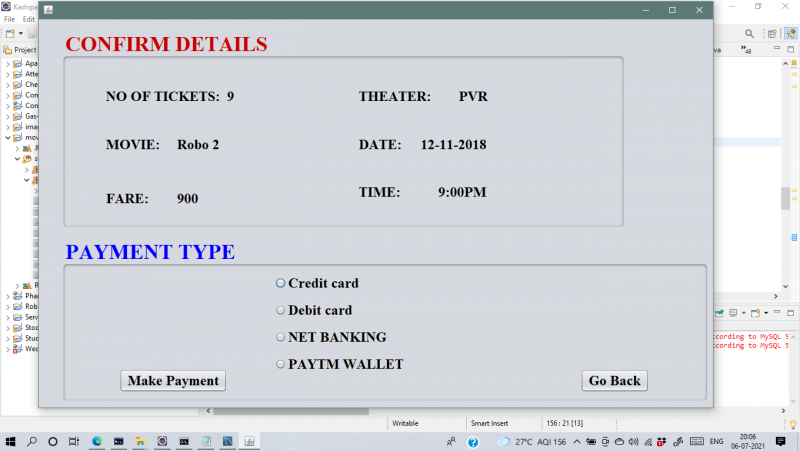Click the Eclipse search magnifier icon

[749, 34]
